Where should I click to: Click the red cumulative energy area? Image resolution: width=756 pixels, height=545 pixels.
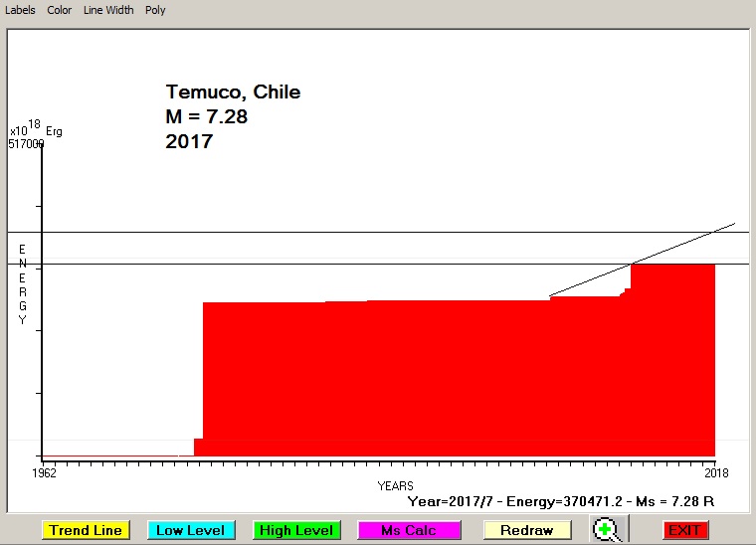click(398, 378)
